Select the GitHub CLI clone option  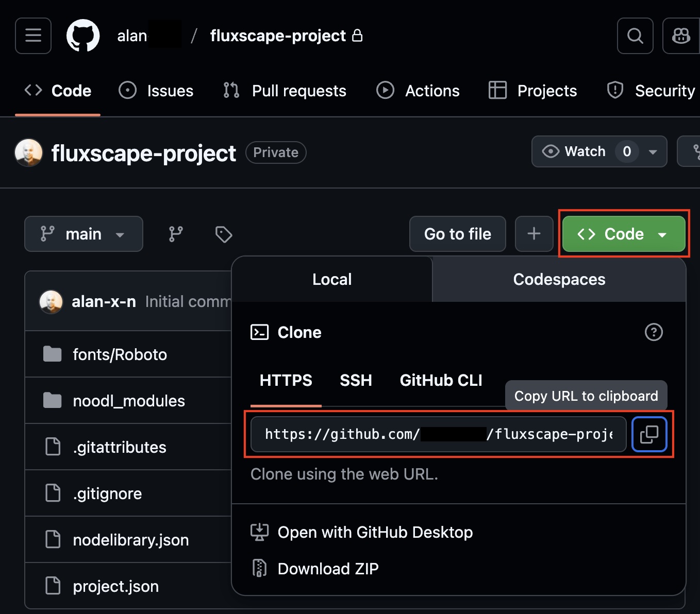click(x=441, y=380)
